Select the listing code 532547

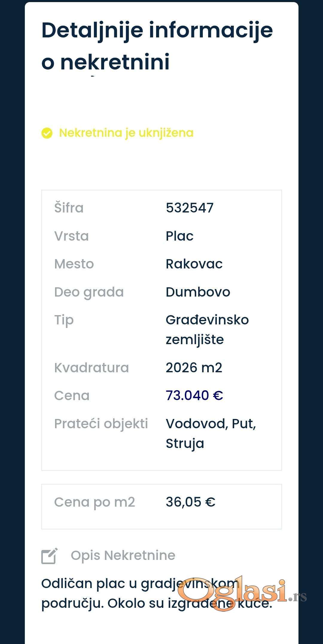190,208
